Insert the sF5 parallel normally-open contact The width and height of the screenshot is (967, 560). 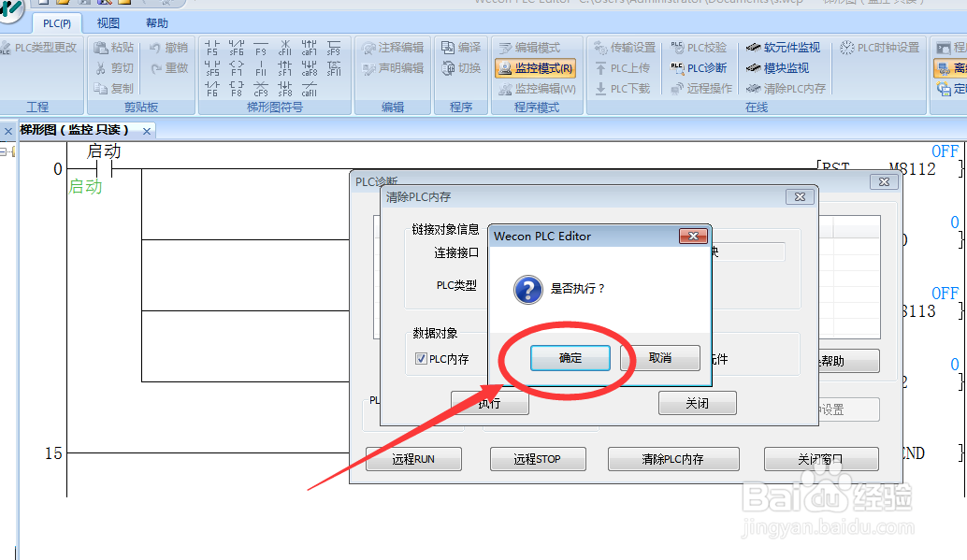(x=212, y=68)
